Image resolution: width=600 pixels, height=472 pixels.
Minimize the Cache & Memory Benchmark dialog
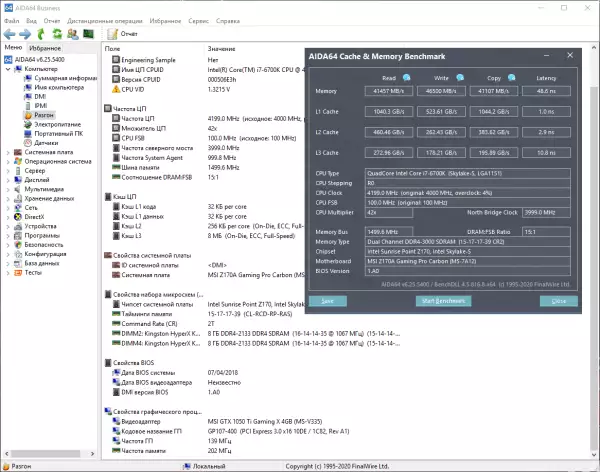click(546, 56)
